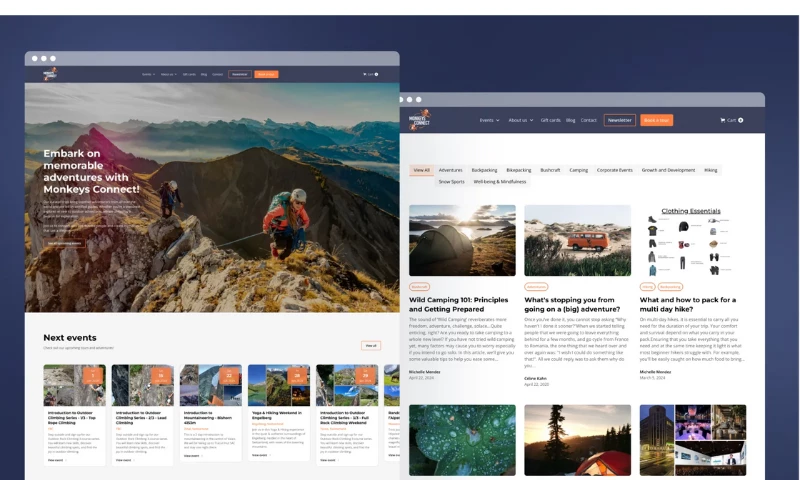Open Contact in the blog window navigation
Viewport: 800px width, 480px height.
coord(588,120)
